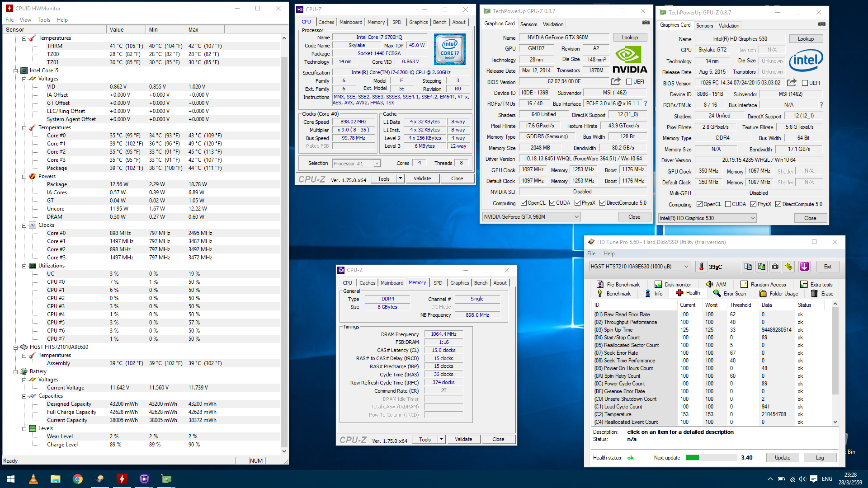Click the Validate button in the CPU-Z memory window
The image size is (868, 488).
[463, 439]
